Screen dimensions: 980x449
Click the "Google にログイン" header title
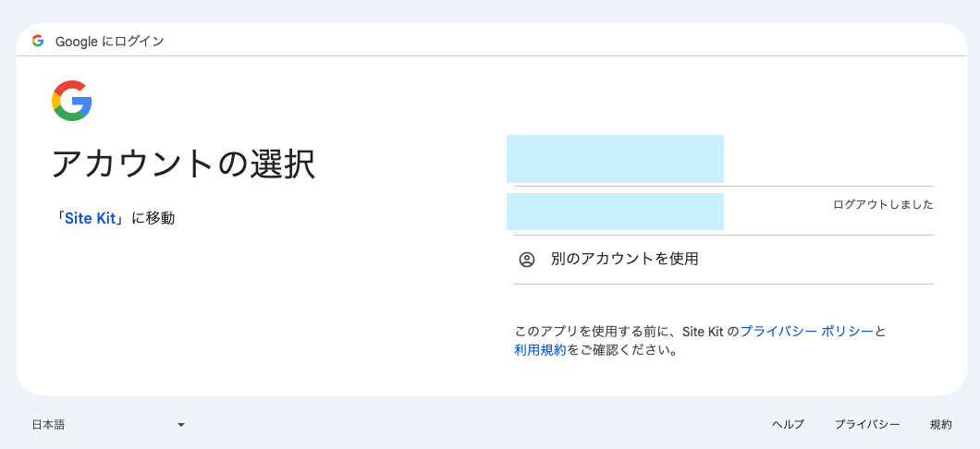tap(110, 42)
